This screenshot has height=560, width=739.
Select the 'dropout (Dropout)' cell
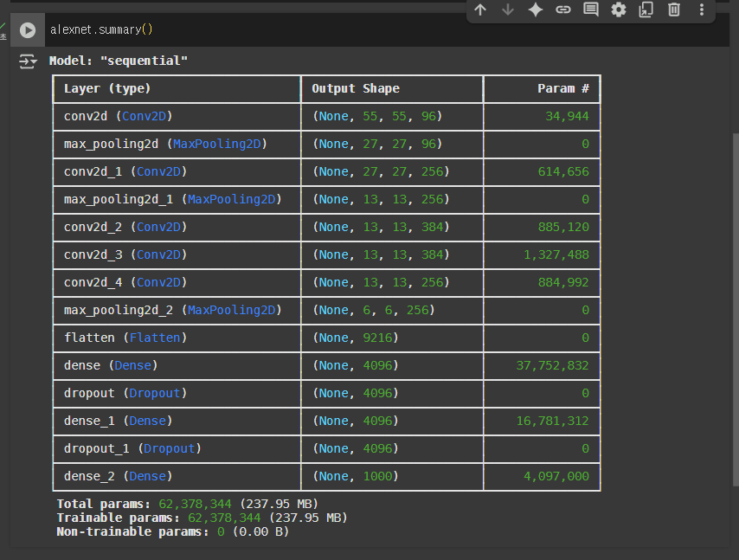click(x=125, y=394)
